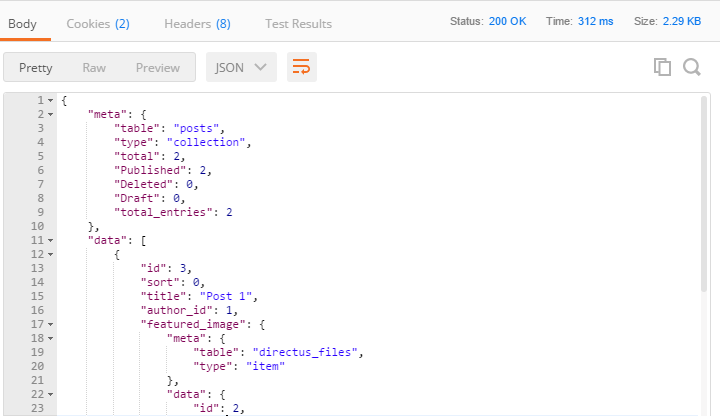Click the "total" key on line 5
This screenshot has height=416, width=720.
point(137,156)
